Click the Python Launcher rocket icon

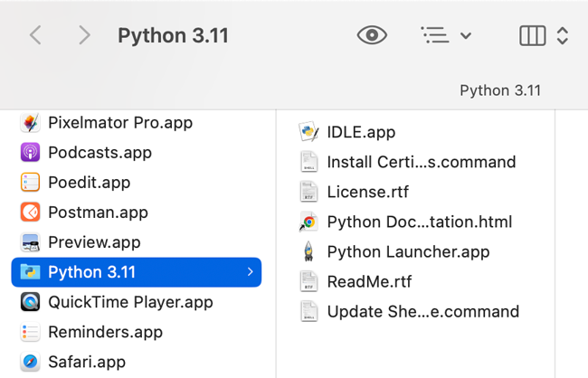[308, 251]
